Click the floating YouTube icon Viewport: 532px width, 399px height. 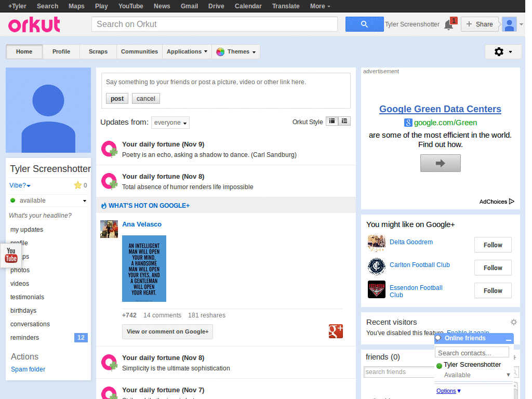[x=11, y=255]
